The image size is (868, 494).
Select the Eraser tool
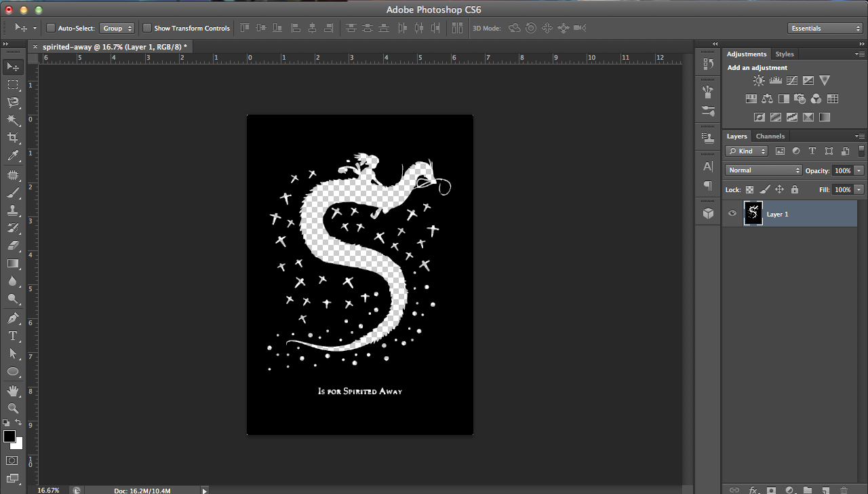click(13, 246)
